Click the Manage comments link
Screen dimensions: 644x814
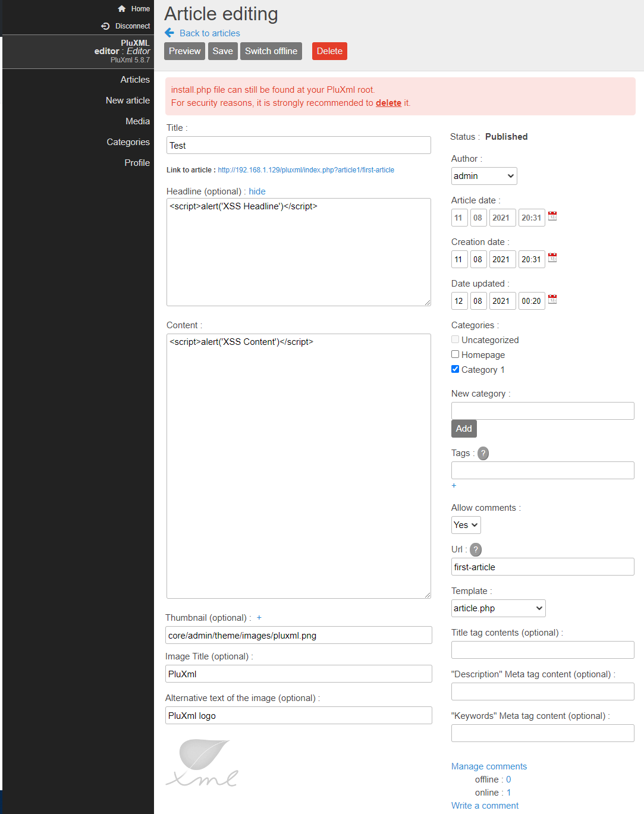(489, 766)
